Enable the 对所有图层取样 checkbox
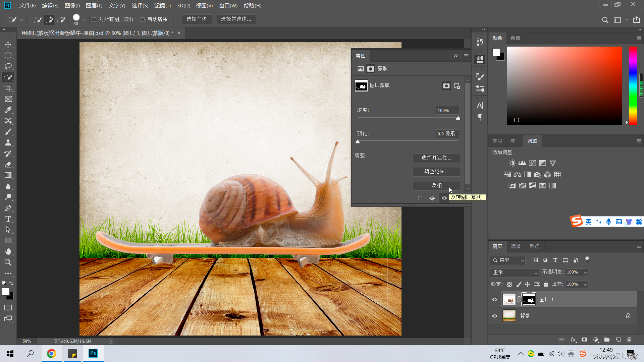Viewport: 644px width, 362px height. [x=94, y=19]
